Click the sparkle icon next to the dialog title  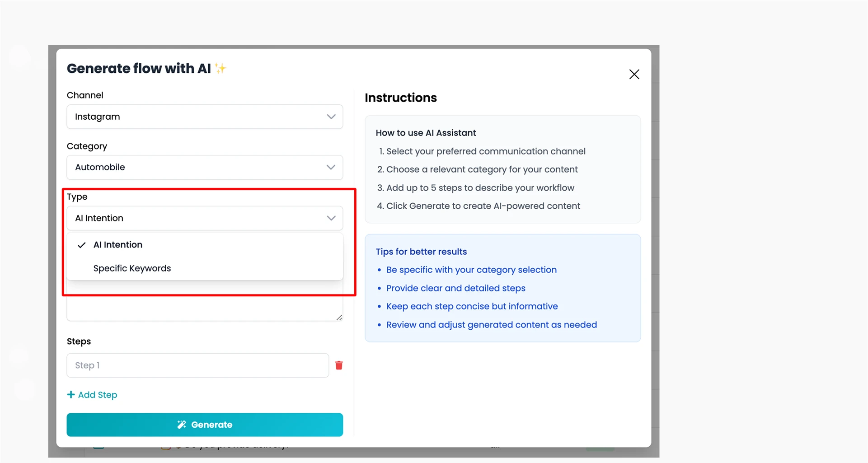[x=221, y=68]
